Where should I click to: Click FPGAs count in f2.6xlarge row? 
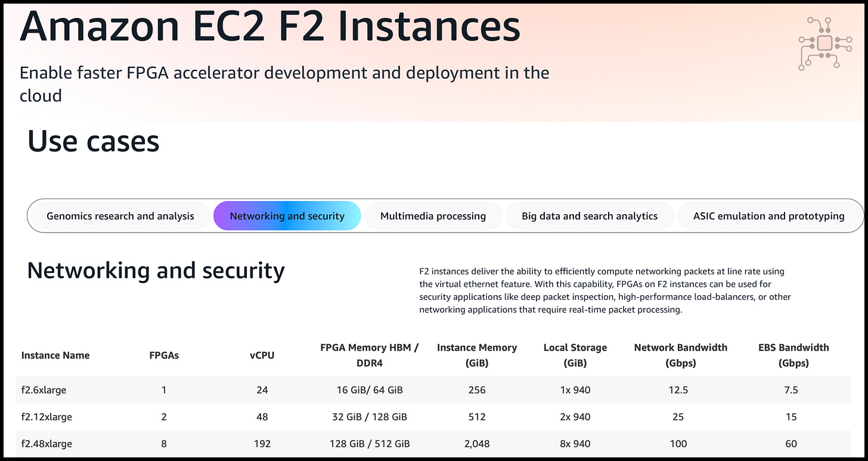click(x=164, y=390)
